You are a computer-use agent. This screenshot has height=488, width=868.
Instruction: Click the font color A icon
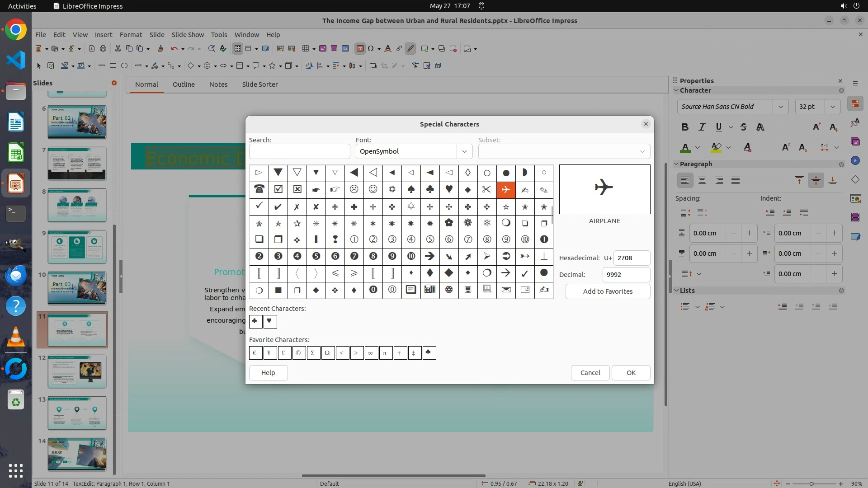685,148
